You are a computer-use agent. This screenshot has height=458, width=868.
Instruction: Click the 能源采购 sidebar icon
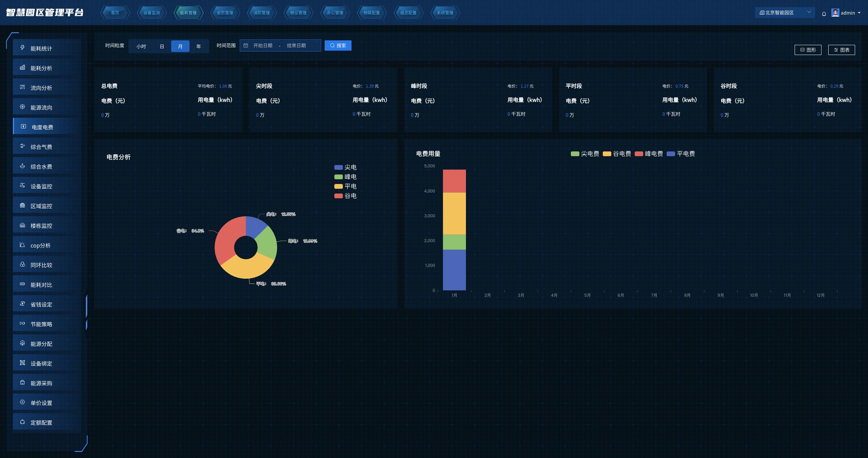click(x=22, y=383)
